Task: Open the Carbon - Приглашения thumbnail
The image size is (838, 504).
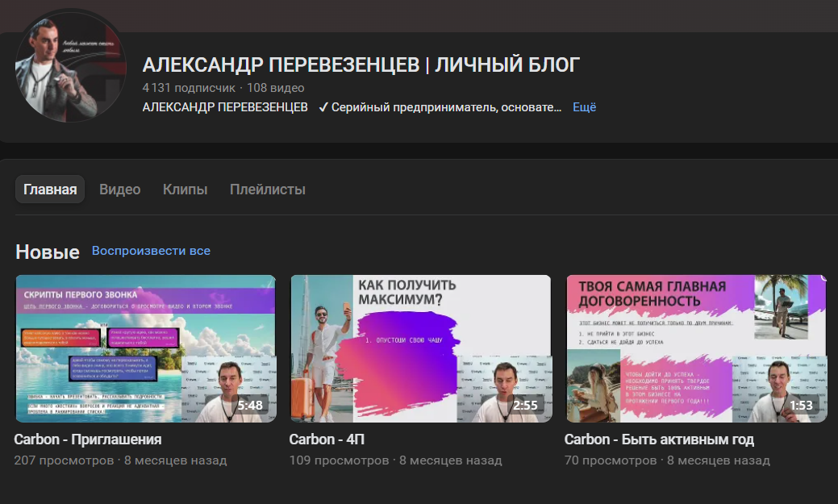Action: coord(144,348)
